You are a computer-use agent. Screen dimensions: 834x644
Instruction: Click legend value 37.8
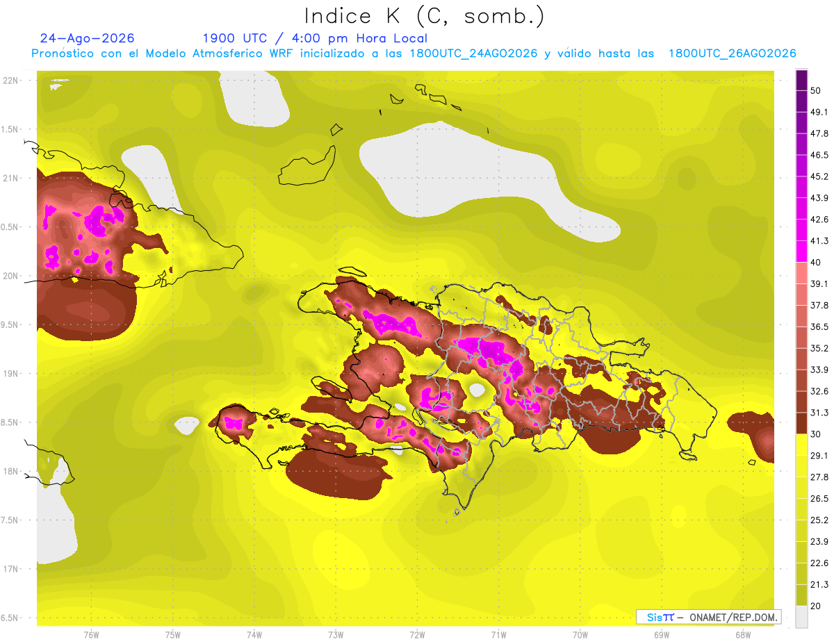819,305
